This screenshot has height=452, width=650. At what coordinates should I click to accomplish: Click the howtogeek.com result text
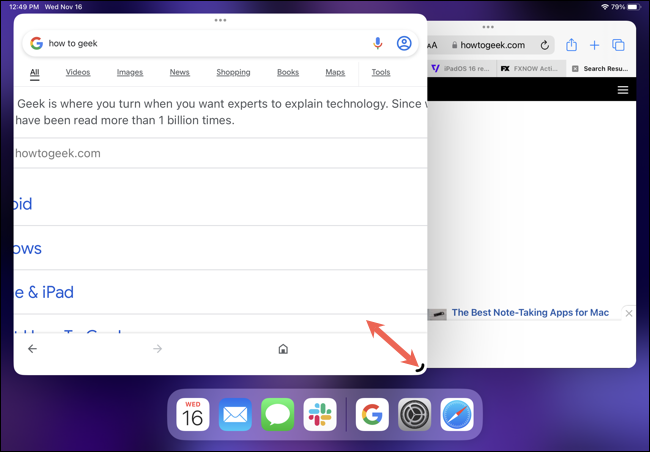click(58, 153)
